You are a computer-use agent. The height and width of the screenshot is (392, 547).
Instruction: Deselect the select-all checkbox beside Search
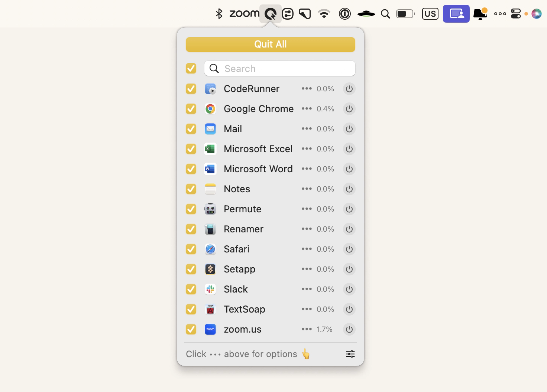pos(191,69)
